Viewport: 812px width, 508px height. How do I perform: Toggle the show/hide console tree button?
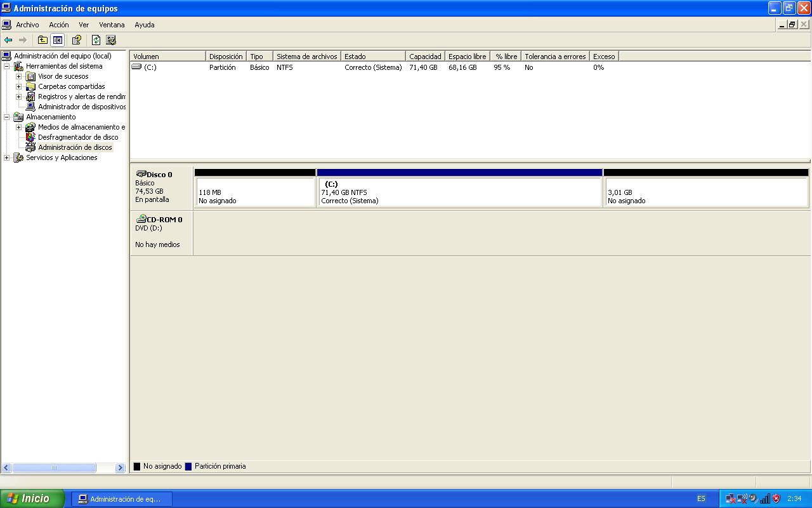pyautogui.click(x=58, y=40)
